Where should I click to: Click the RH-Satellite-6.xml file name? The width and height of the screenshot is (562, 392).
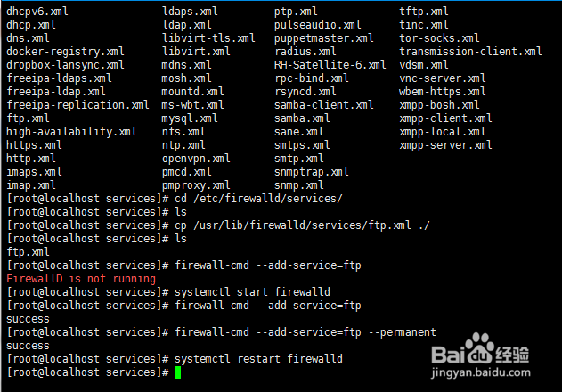click(330, 65)
